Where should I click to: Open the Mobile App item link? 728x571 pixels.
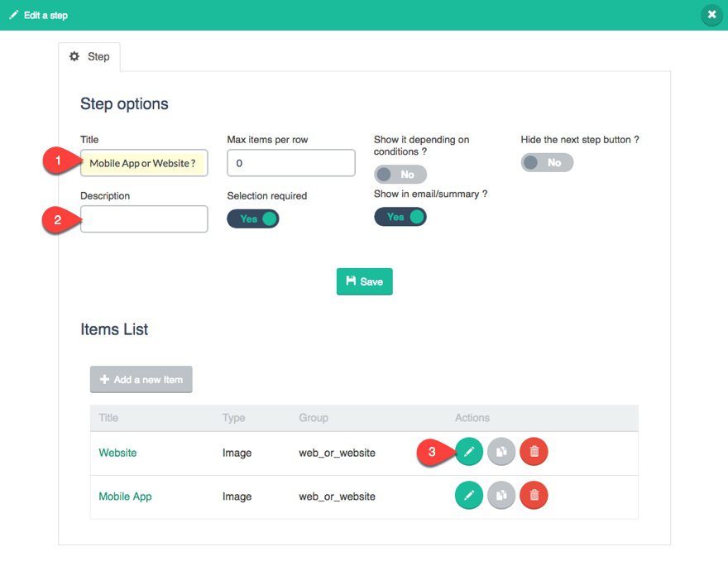coord(125,497)
